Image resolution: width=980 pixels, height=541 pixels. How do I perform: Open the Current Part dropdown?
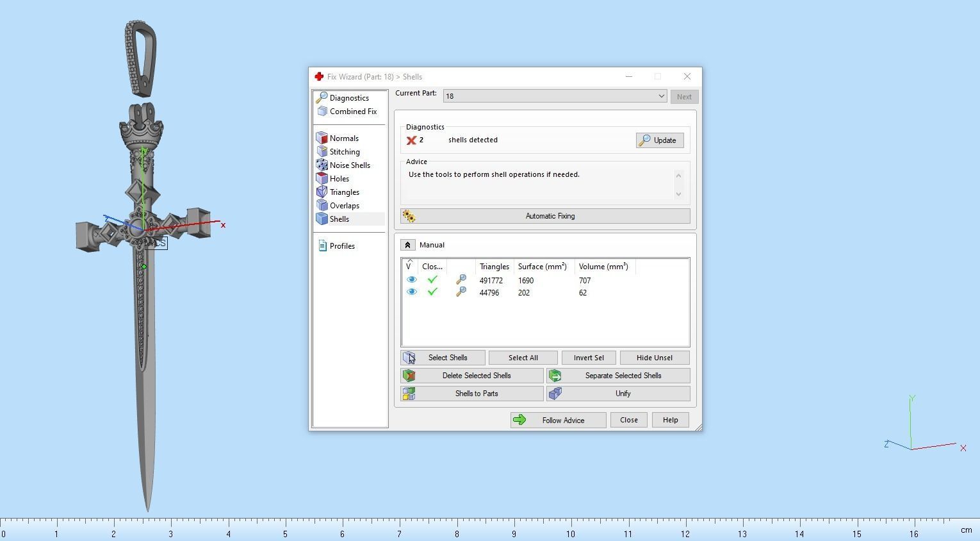(555, 96)
